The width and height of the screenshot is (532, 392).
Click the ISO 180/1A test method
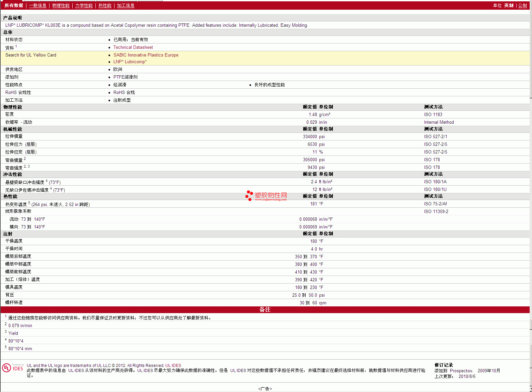click(x=435, y=182)
